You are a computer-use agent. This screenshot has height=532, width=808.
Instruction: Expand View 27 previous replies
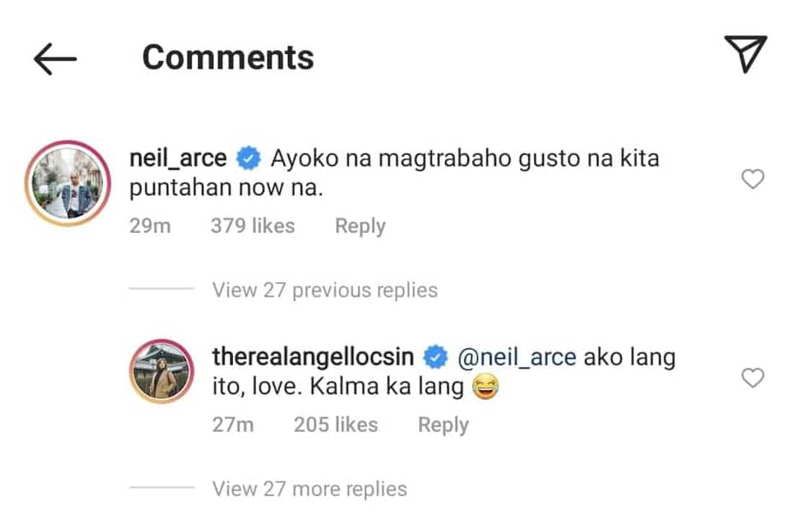click(x=325, y=290)
